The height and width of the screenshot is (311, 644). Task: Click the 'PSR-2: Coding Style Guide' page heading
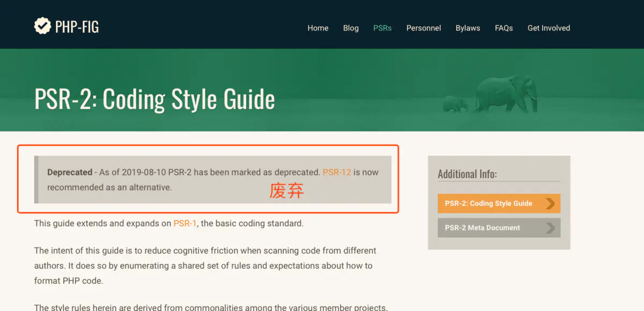[155, 99]
